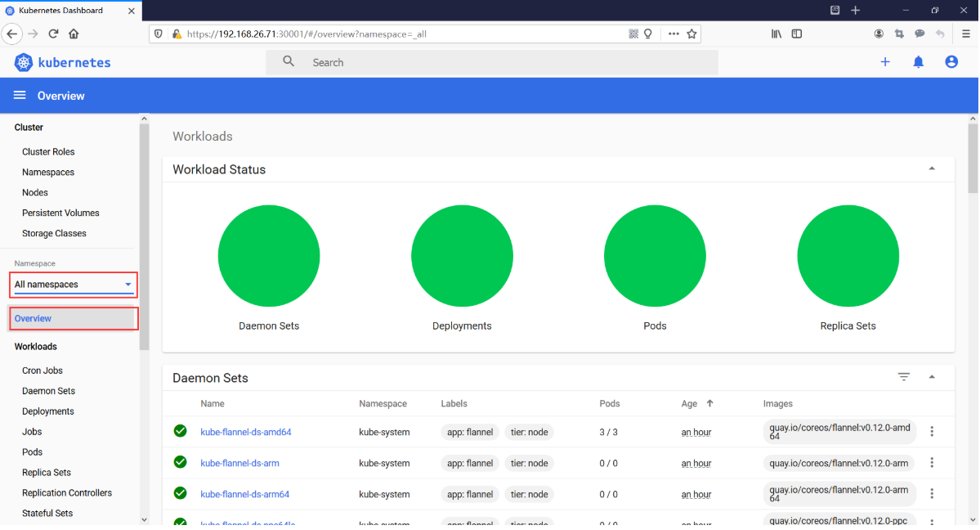Open Firefox application hamburger menu
Screen dimensions: 980x530
tap(965, 34)
